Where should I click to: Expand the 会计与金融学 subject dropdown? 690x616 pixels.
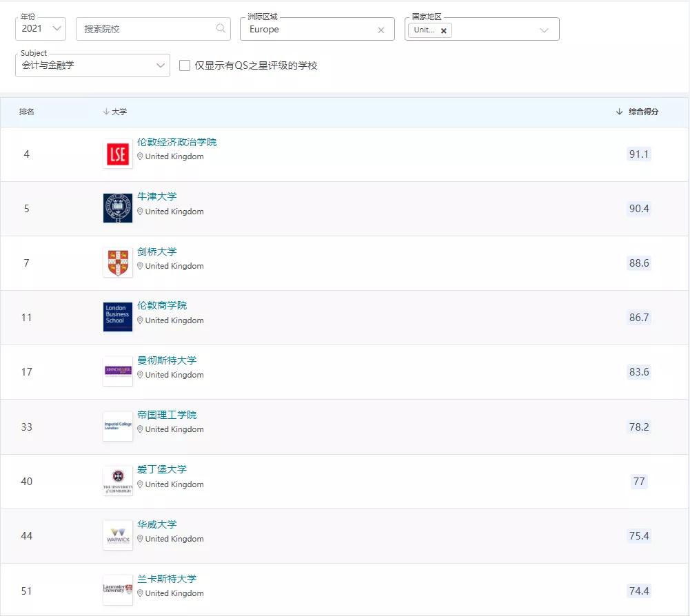pyautogui.click(x=92, y=65)
